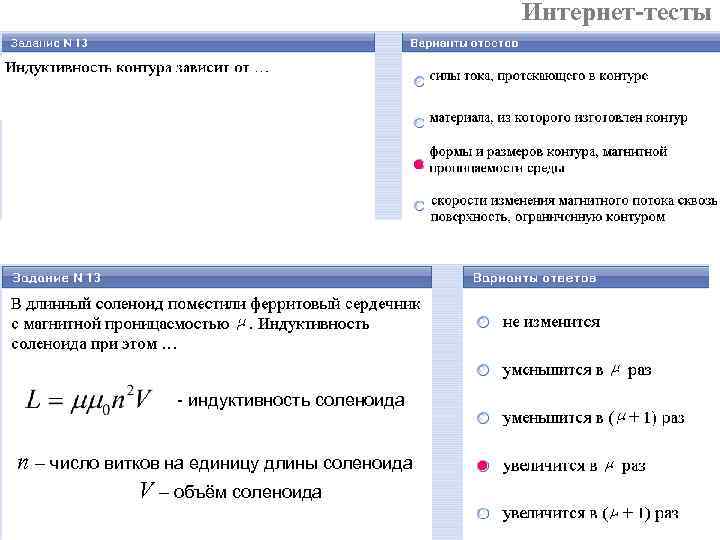
Task: Select answer "силы тока, протекающего в контуре"
Action: pos(419,82)
